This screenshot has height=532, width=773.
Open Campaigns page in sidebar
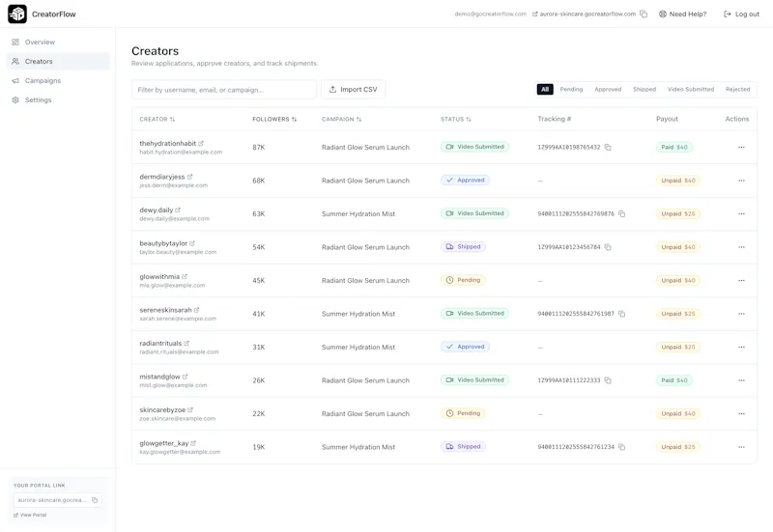click(x=58, y=80)
